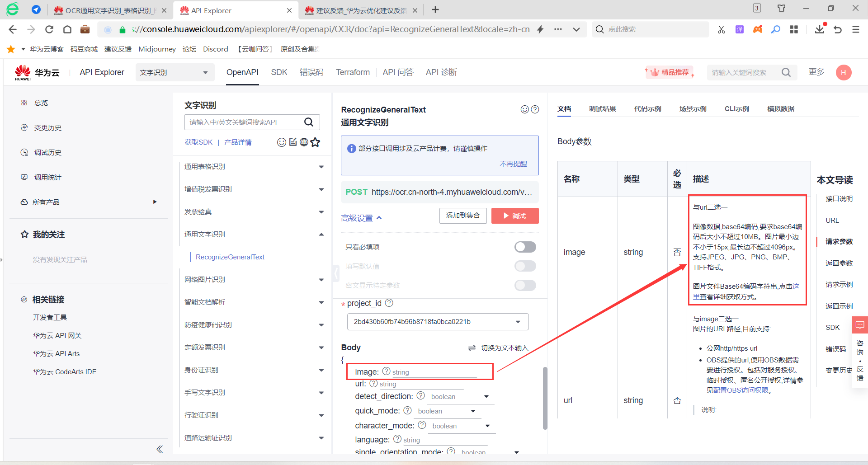Screen dimensions: 868x465
Task: Open the 文字识别 product dropdown
Action: point(174,72)
